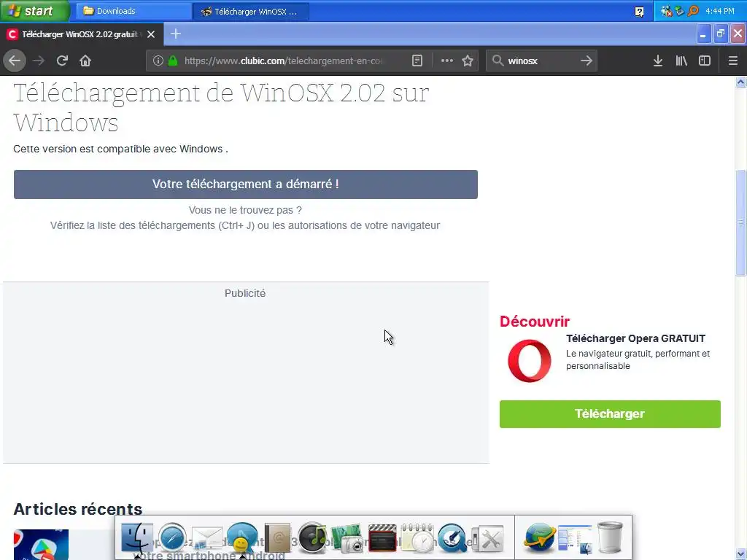Open a new browser tab

176,34
